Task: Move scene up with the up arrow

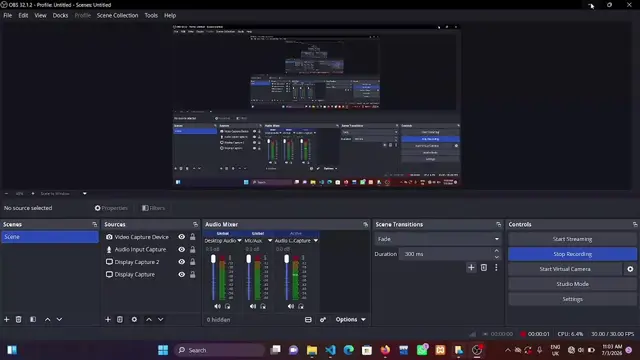Action: (x=48, y=320)
